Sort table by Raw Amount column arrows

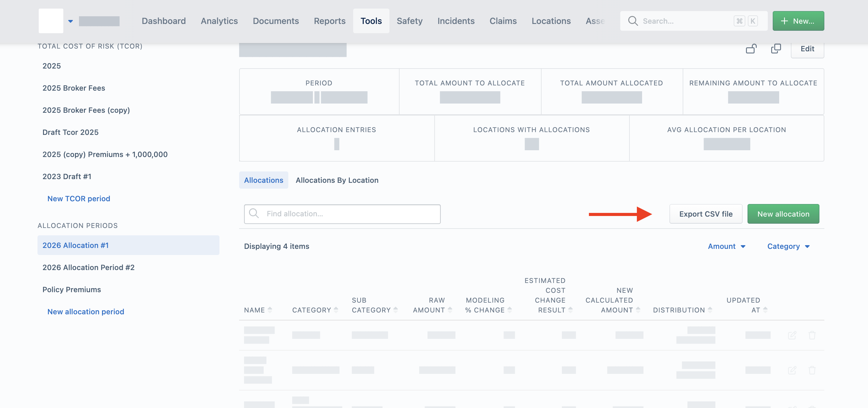(449, 310)
